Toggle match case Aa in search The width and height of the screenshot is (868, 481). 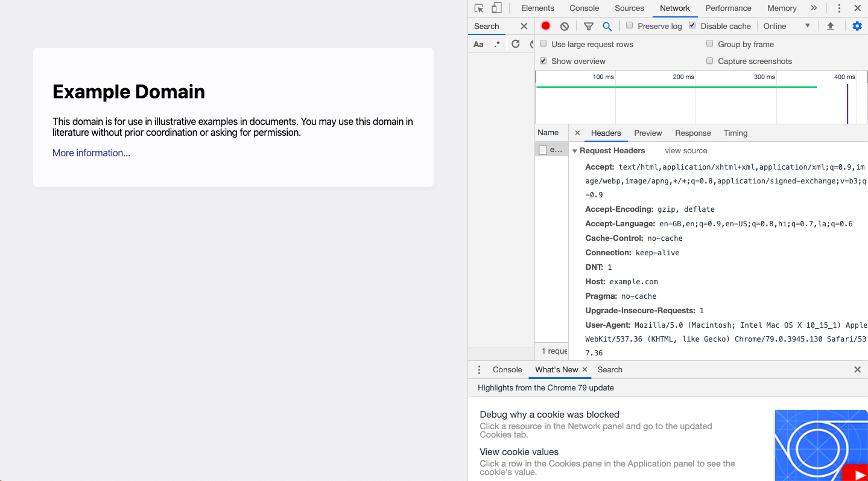point(478,44)
